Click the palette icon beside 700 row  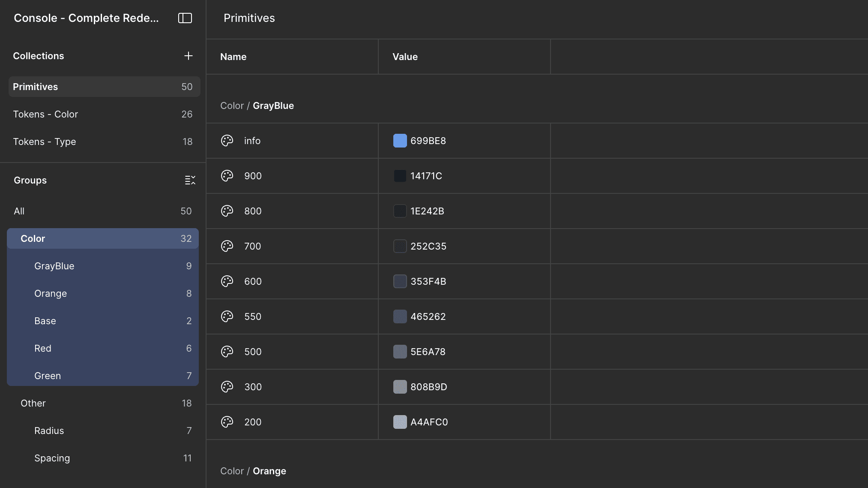click(x=227, y=246)
